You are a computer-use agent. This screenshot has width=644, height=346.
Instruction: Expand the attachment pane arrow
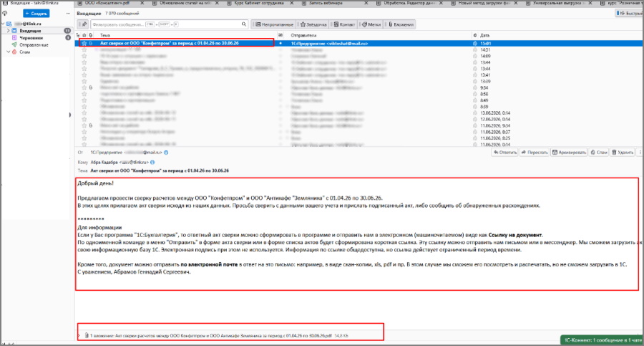point(79,336)
